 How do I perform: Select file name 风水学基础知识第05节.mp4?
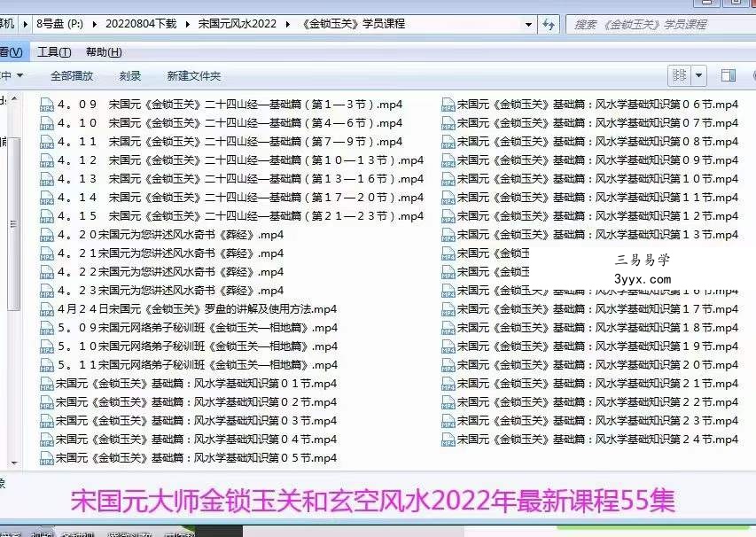click(x=196, y=458)
